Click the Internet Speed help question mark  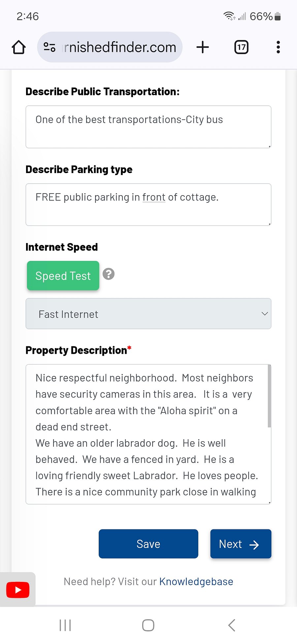pos(109,274)
